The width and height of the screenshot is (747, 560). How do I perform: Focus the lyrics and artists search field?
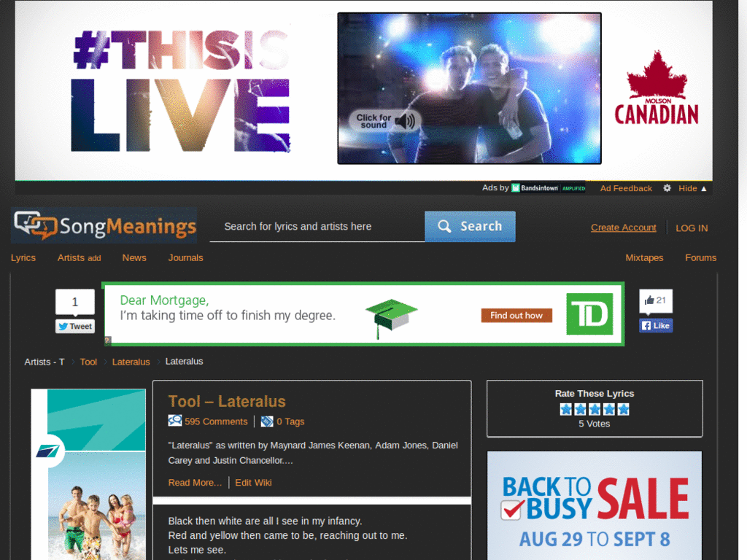tap(317, 227)
